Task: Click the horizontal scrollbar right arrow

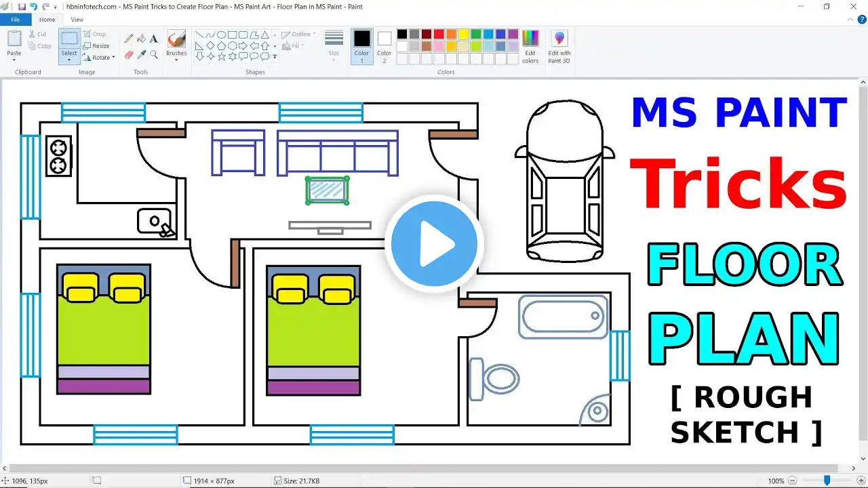Action: coord(854,468)
